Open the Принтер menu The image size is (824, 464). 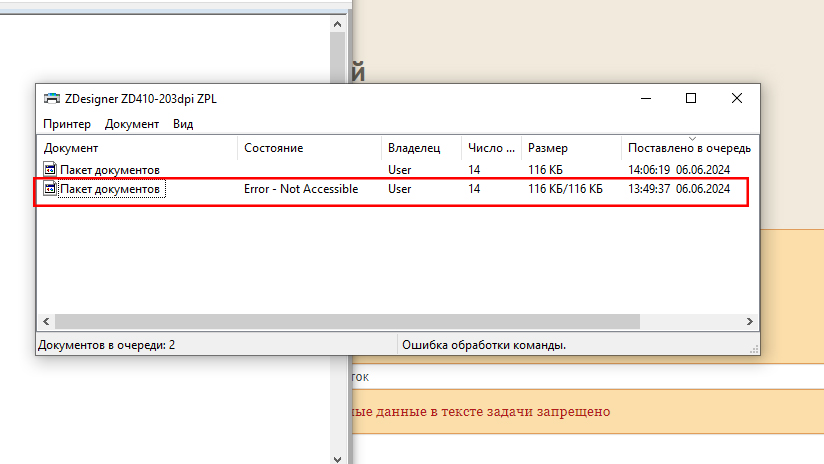click(67, 124)
